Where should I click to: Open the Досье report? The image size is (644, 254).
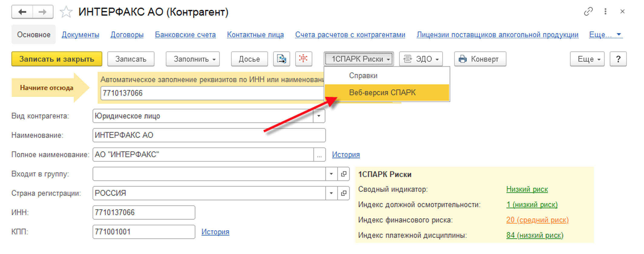click(249, 59)
